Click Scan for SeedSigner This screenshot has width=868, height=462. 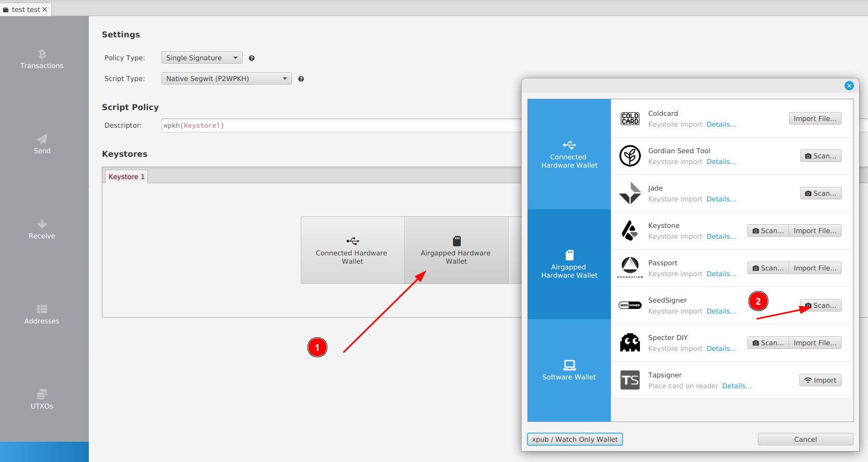tap(821, 305)
